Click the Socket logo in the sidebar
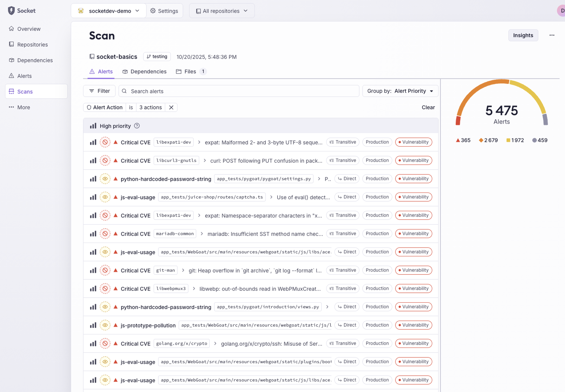The height and width of the screenshot is (392, 565). [22, 11]
